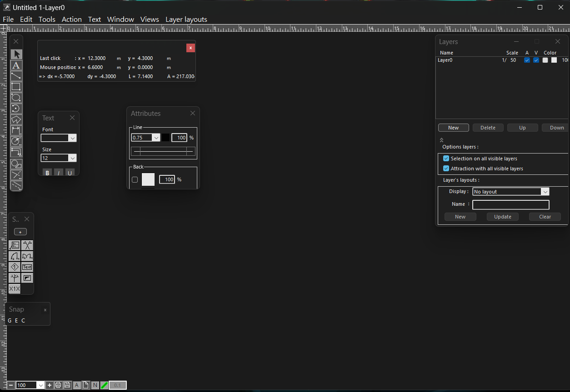Viewport: 570px width, 392px height.
Task: Open the Display layout dropdown showing No layout
Action: (x=545, y=191)
